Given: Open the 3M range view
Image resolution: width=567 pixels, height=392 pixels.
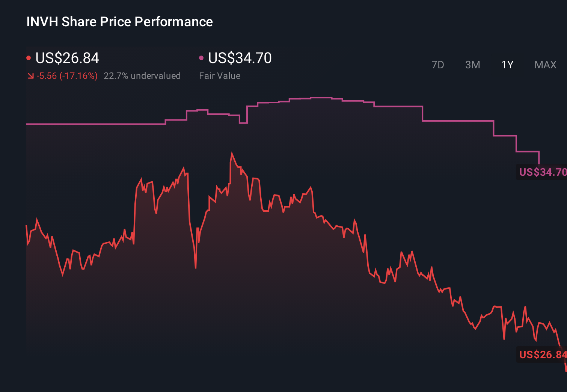Looking at the screenshot, I should click(472, 65).
